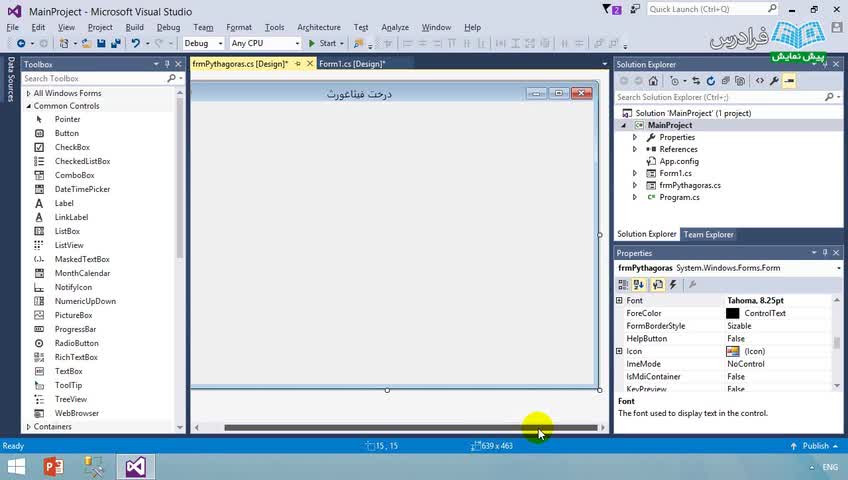Image resolution: width=848 pixels, height=480 pixels.
Task: Open the Analyze menu
Action: 395,27
